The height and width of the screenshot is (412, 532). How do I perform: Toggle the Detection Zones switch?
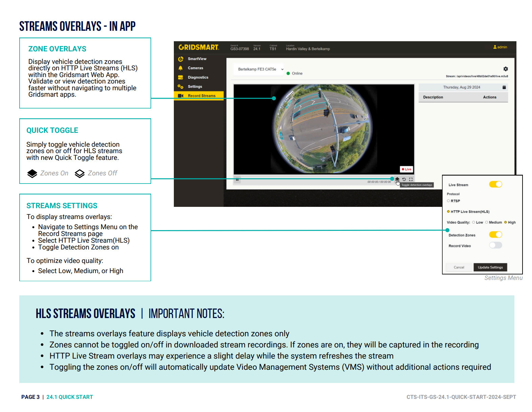(x=495, y=235)
